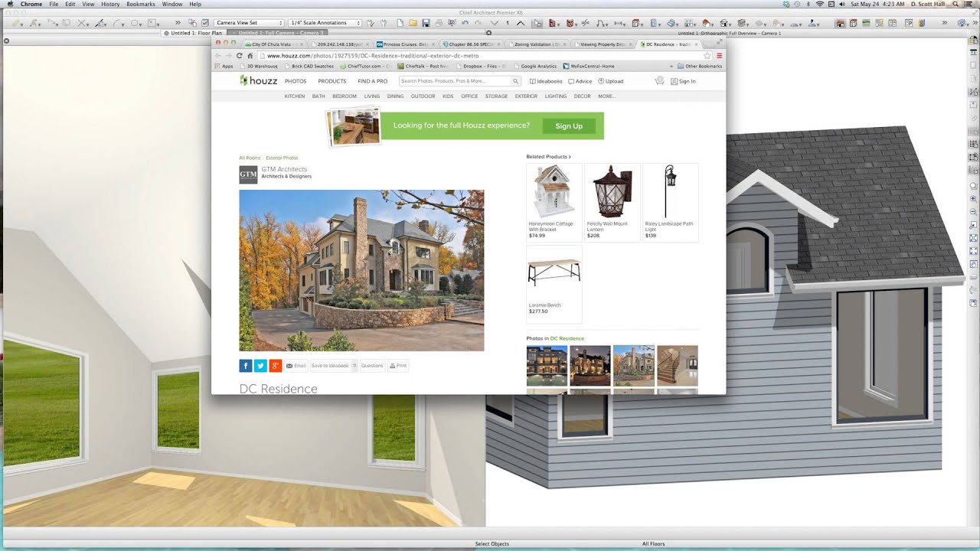Click the Exterior Photos breadcrumb link
This screenshot has width=980, height=551.
[x=282, y=158]
